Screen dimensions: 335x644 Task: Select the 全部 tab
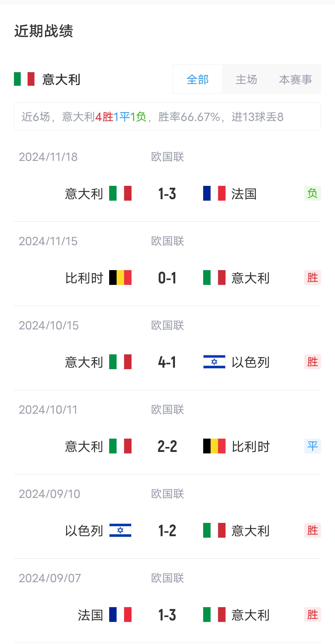click(198, 79)
